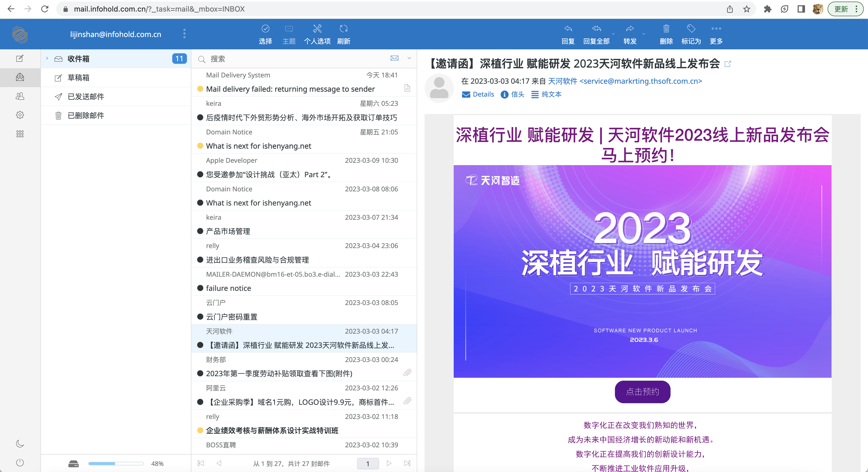This screenshot has width=868, height=472.
Task: Click the 主题 (Threads) toolbar icon
Action: click(289, 34)
